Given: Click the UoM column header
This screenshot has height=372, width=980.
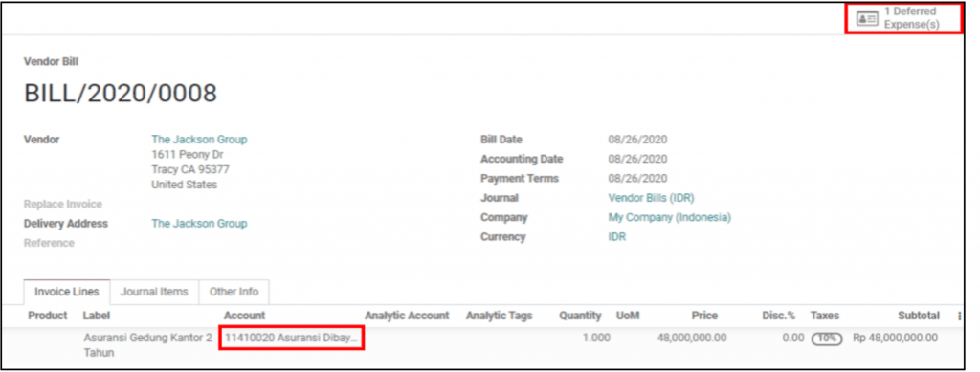Looking at the screenshot, I should pyautogui.click(x=628, y=316).
